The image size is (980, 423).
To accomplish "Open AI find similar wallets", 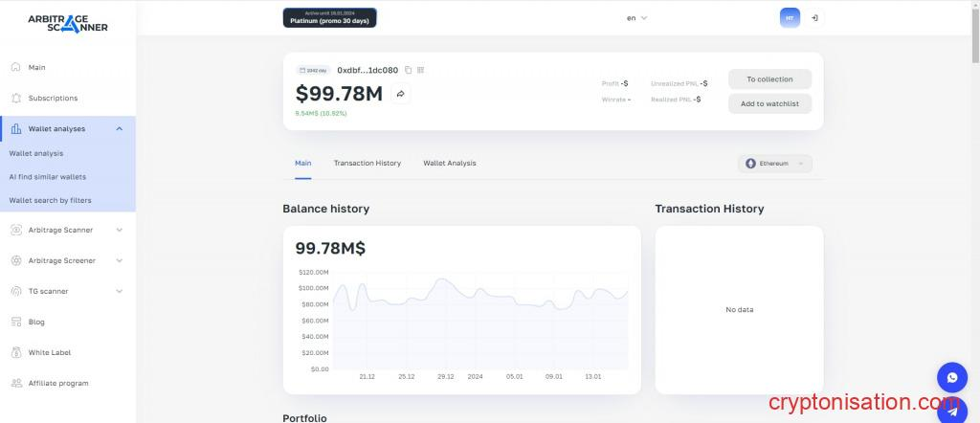I will 48,177.
